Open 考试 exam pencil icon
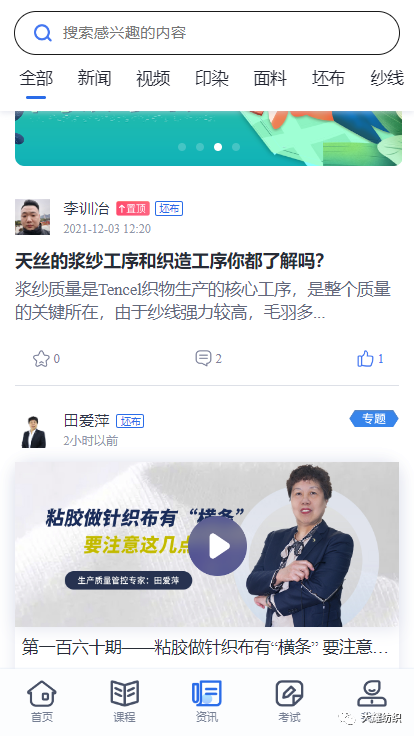The image size is (414, 736). (x=289, y=693)
